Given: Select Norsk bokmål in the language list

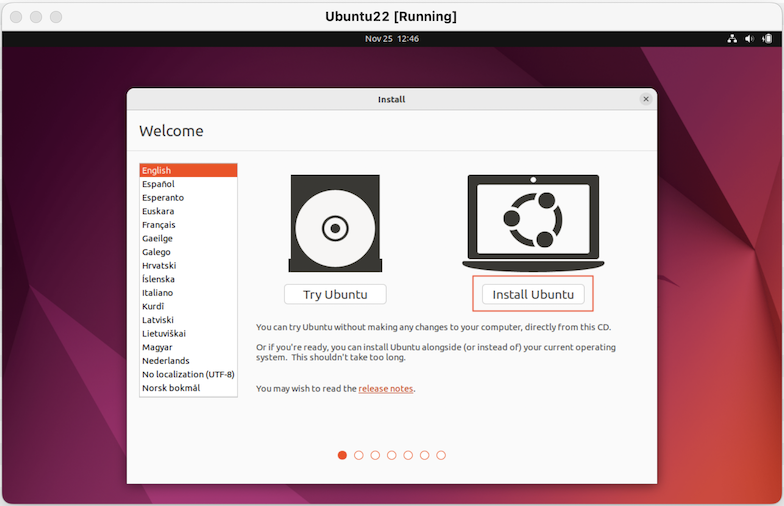Looking at the screenshot, I should [188, 388].
